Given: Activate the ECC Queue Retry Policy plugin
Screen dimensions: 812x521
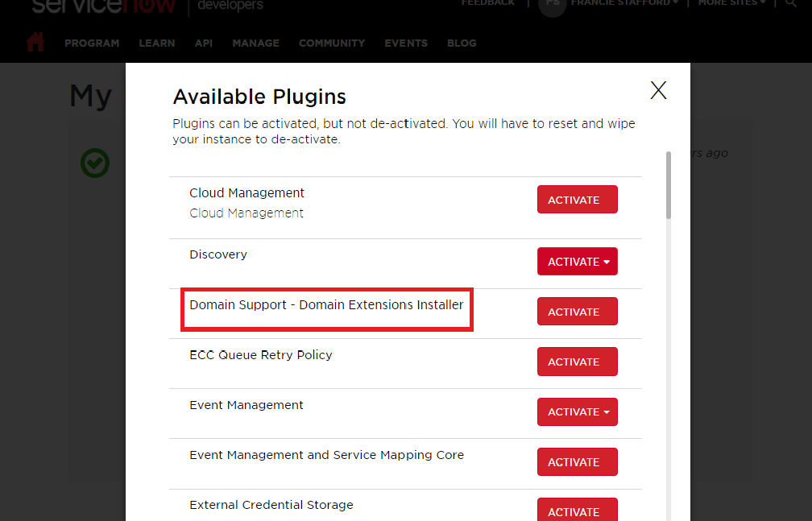Looking at the screenshot, I should 577,361.
